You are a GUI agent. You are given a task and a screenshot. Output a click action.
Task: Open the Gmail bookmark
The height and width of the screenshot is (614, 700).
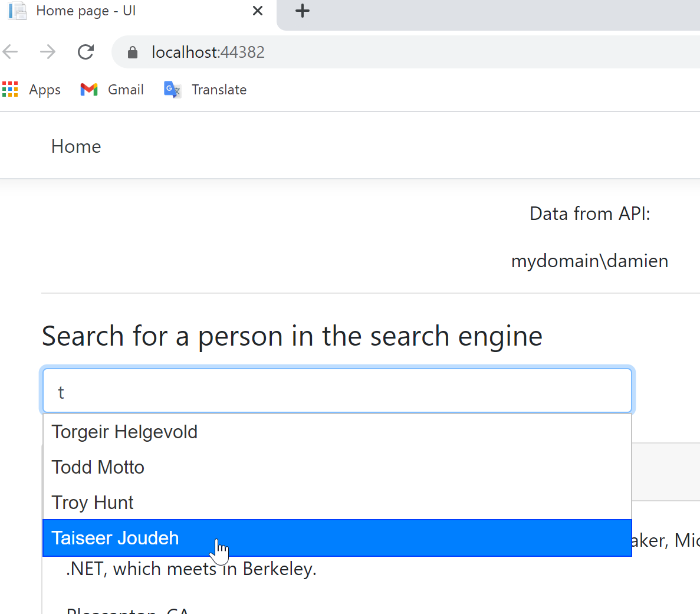coord(112,90)
